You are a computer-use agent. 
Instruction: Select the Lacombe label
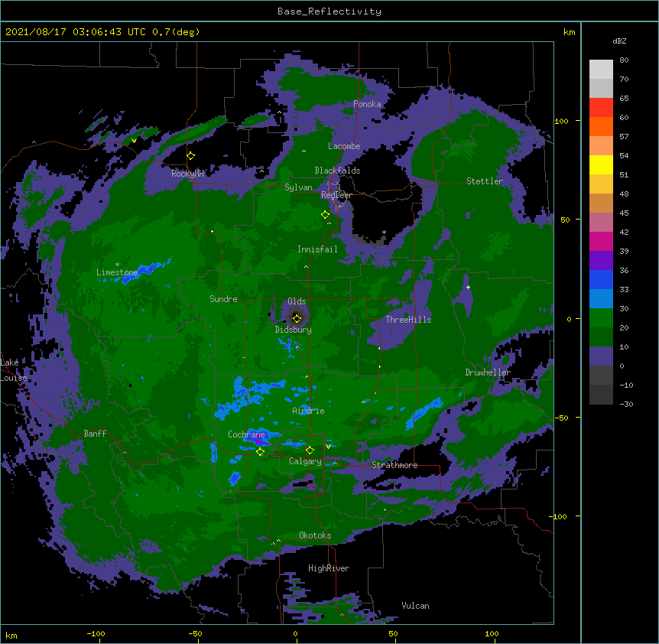point(344,146)
